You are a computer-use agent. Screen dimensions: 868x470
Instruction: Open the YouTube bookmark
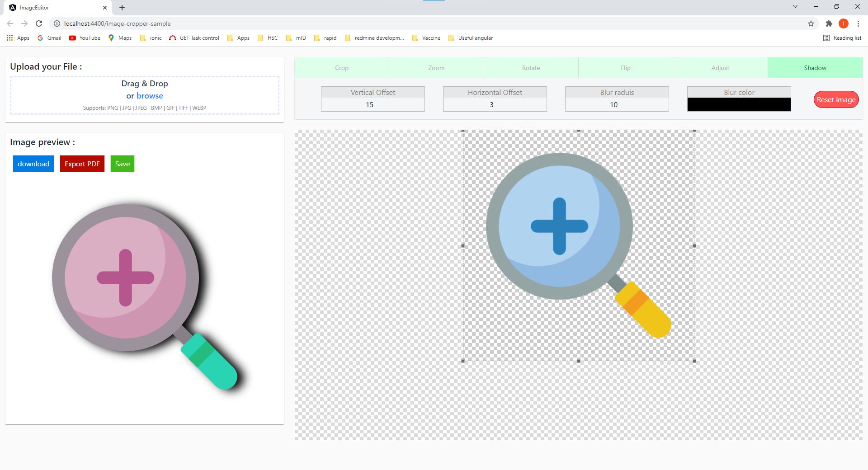click(85, 38)
